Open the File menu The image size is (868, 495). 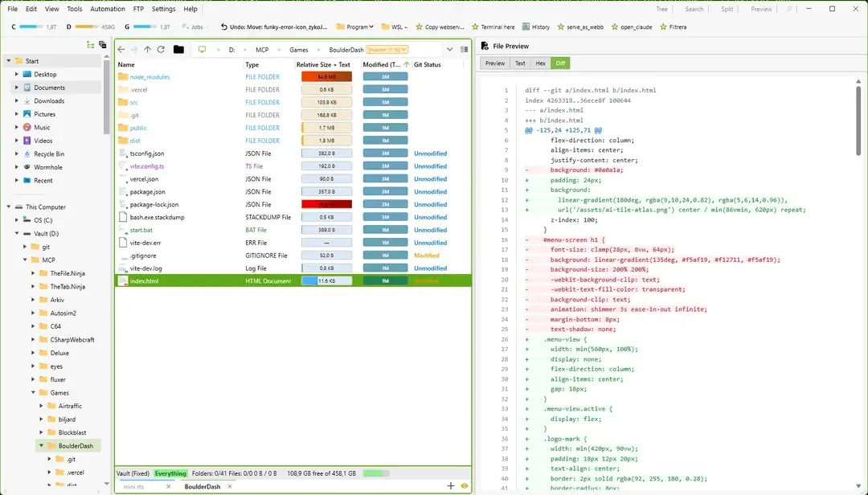pyautogui.click(x=12, y=9)
